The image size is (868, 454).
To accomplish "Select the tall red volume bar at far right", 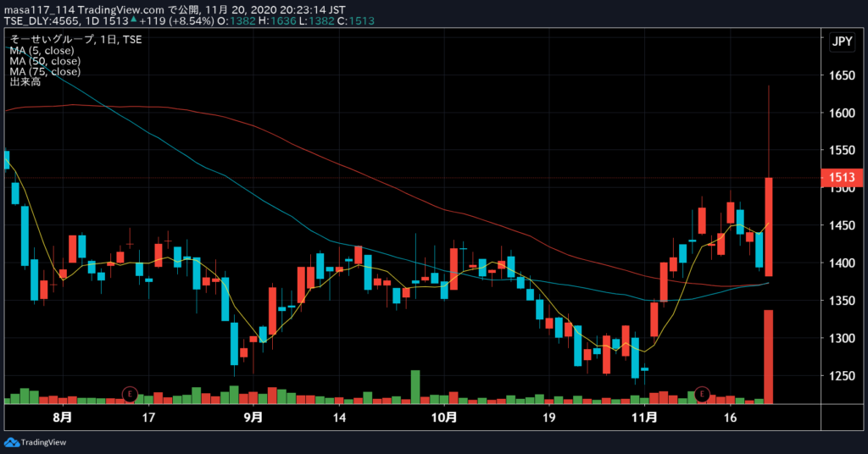I will point(768,357).
